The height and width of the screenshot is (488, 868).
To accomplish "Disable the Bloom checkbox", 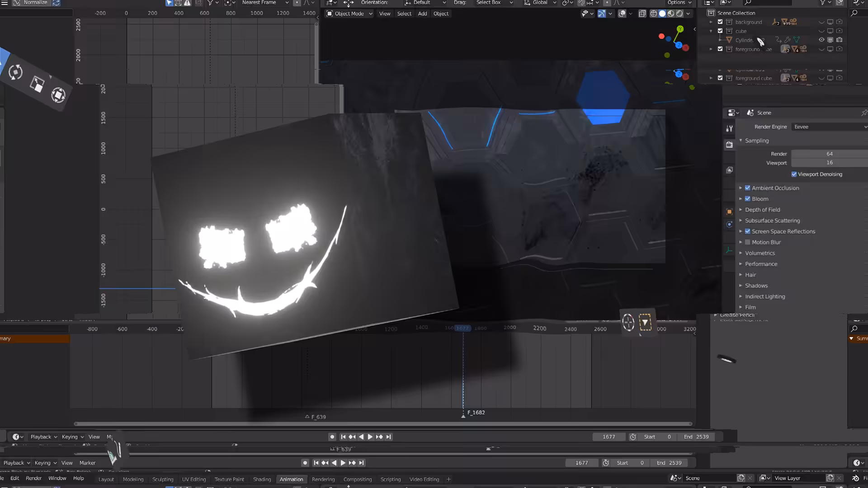I will click(x=748, y=199).
